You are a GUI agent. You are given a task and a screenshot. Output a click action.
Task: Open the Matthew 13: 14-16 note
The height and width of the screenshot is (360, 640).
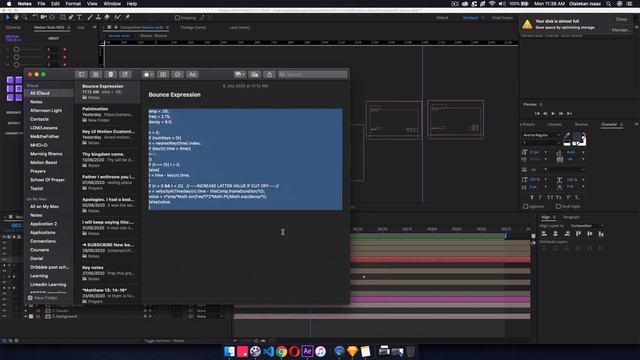tap(107, 296)
